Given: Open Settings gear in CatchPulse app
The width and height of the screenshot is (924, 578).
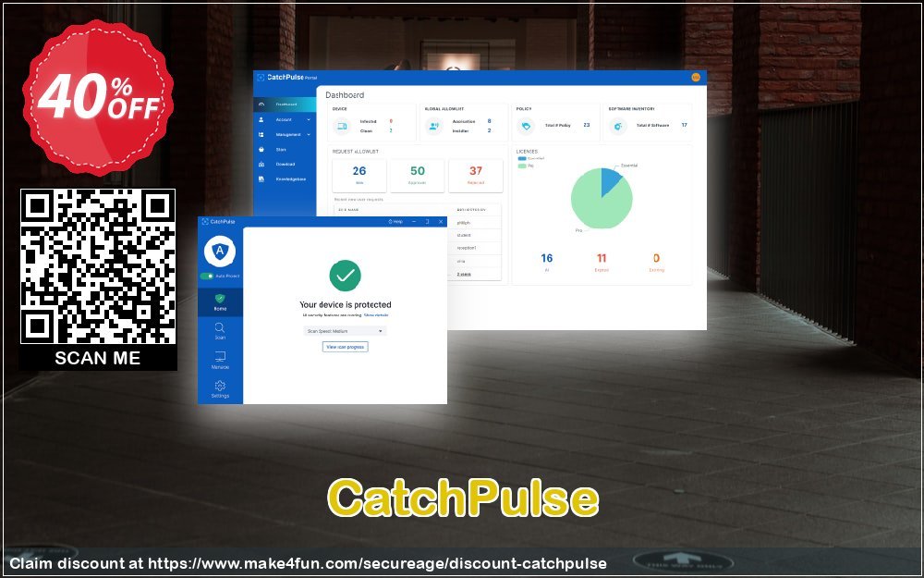Looking at the screenshot, I should click(x=220, y=389).
